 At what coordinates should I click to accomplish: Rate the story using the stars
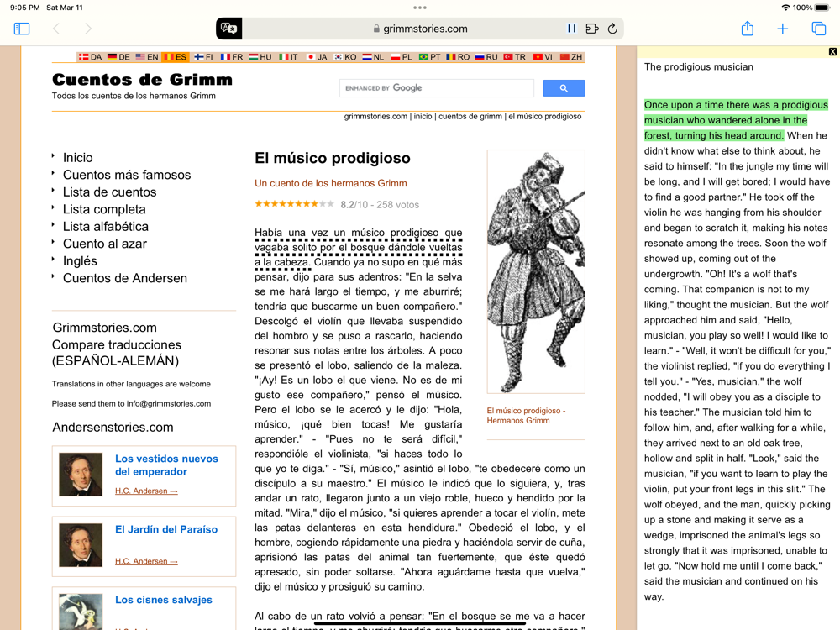(x=294, y=204)
